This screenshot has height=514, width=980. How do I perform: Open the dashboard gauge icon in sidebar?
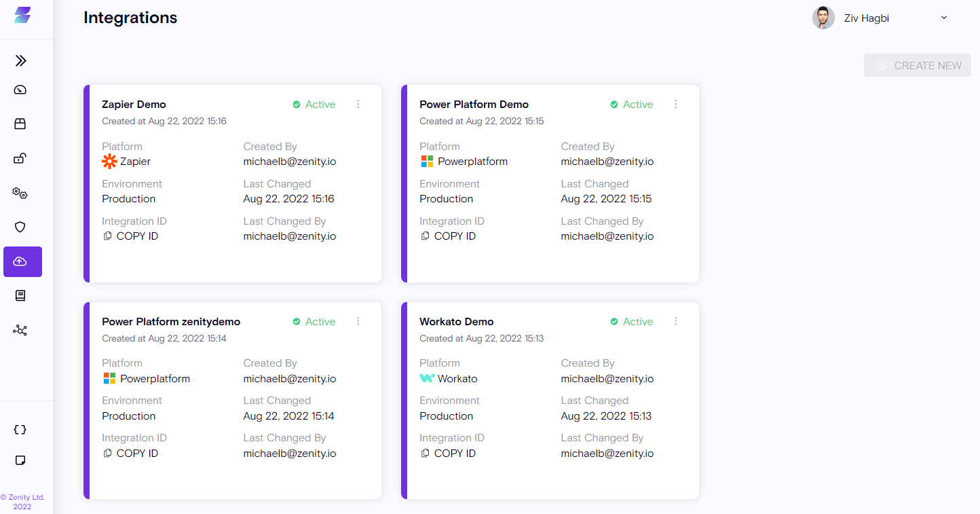point(20,90)
